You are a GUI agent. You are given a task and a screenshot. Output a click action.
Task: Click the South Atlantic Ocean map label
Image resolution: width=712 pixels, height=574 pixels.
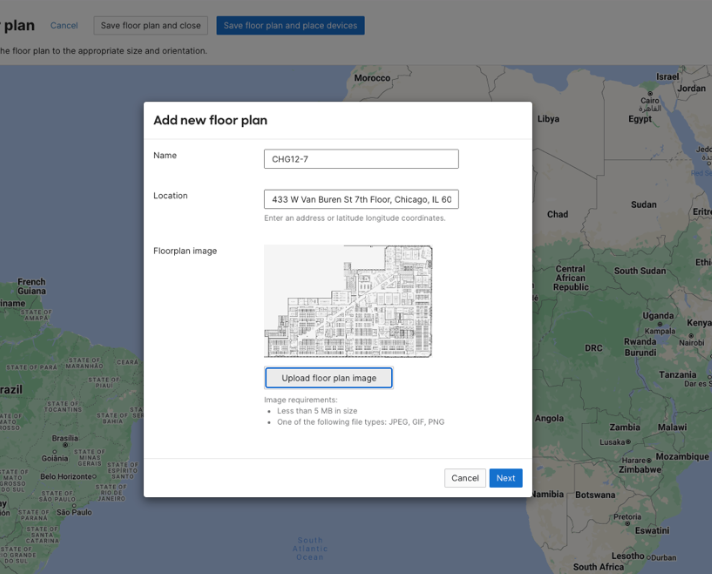coord(310,547)
